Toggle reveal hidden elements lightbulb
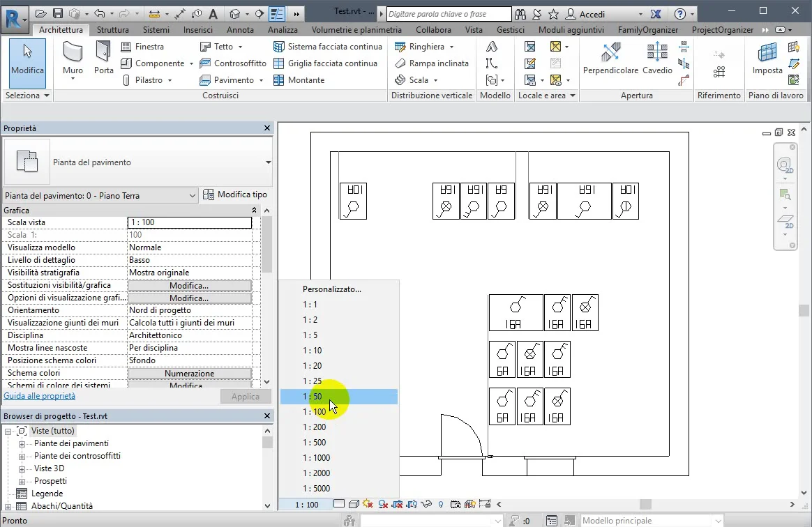The height and width of the screenshot is (527, 812). pyautogui.click(x=441, y=504)
